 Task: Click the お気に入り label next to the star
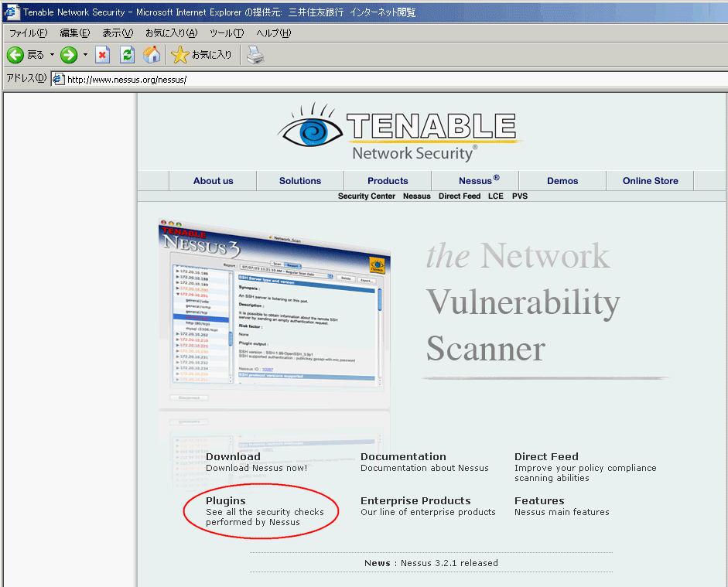pyautogui.click(x=211, y=55)
